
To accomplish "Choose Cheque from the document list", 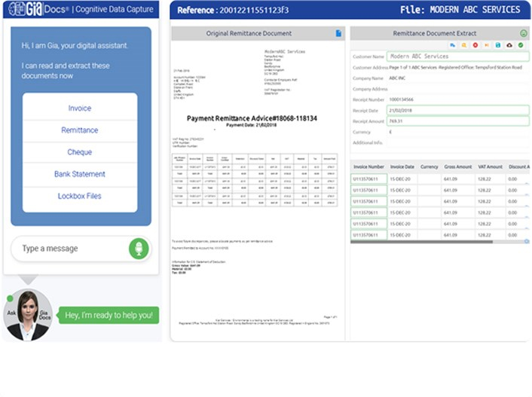I will (x=80, y=152).
